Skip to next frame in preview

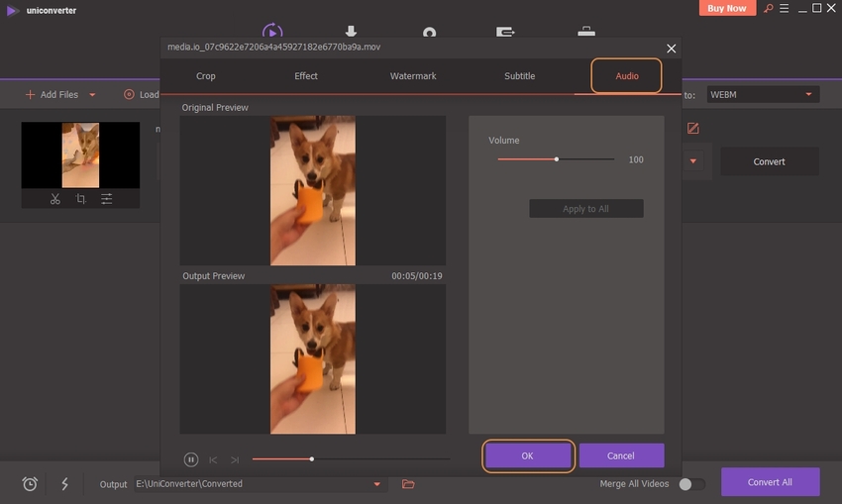(x=235, y=459)
